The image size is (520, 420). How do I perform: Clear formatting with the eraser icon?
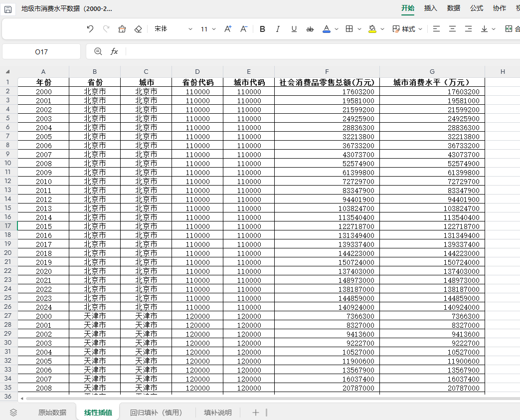[138, 29]
